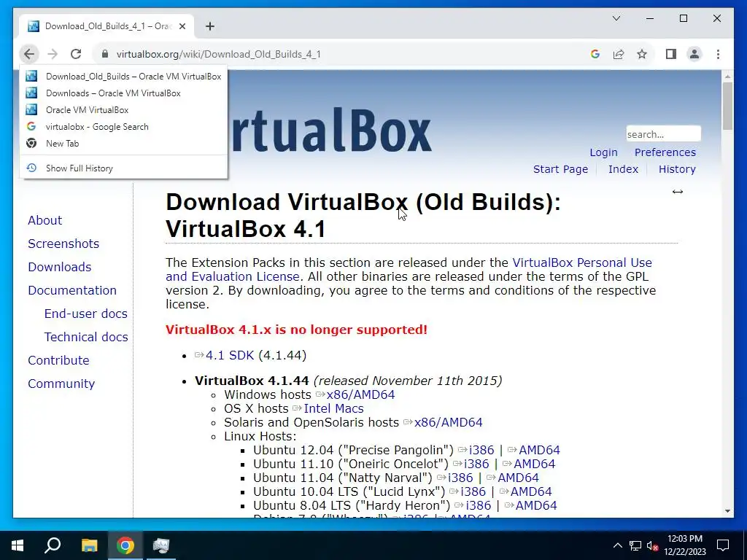The image size is (747, 560).
Task: Close the Download_Old_Builds_4_1 tab
Action: click(x=182, y=26)
